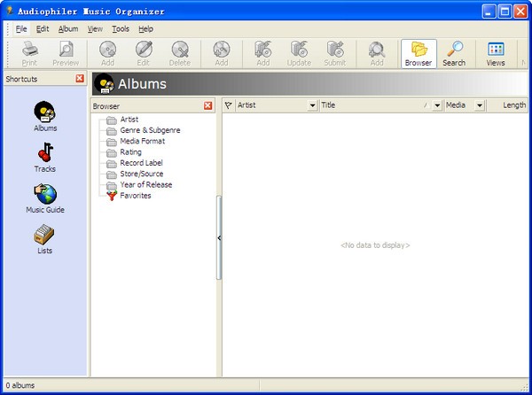The height and width of the screenshot is (395, 532).
Task: Open the Album menu
Action: [68, 29]
